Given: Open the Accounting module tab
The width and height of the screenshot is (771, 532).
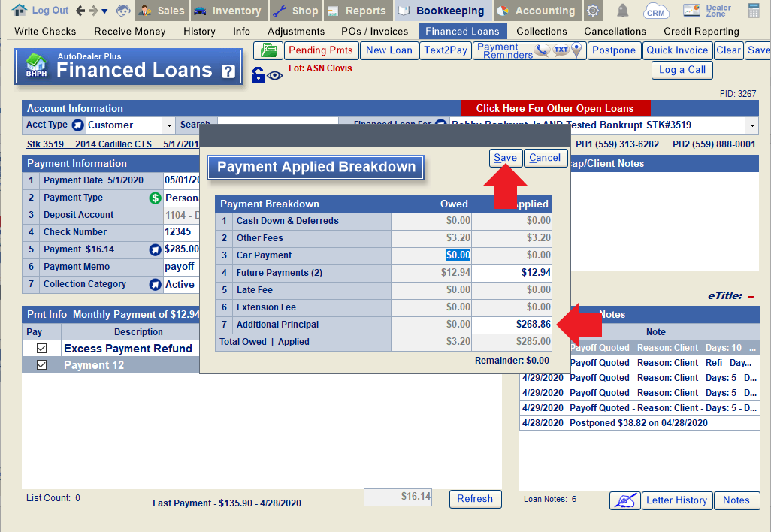Looking at the screenshot, I should pyautogui.click(x=537, y=11).
